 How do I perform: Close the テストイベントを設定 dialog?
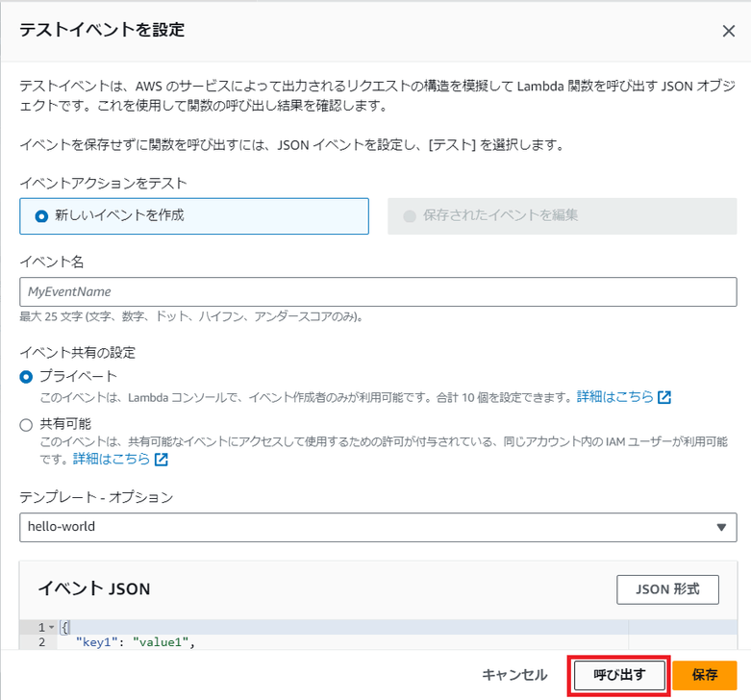729,31
